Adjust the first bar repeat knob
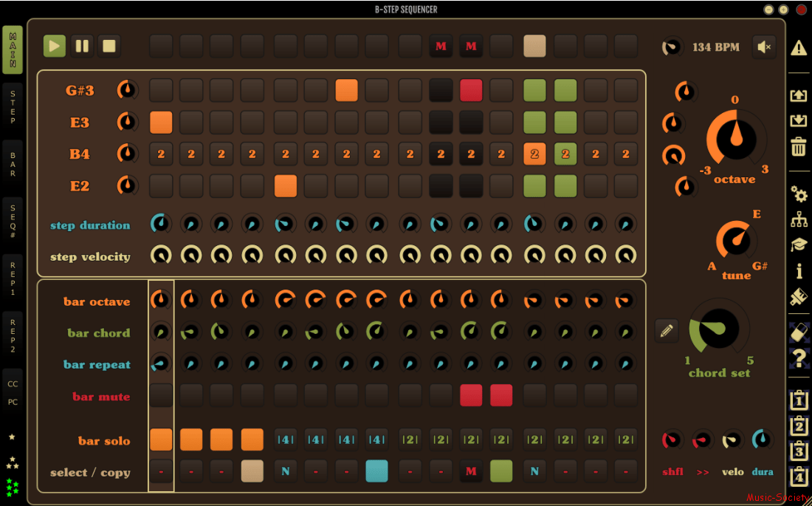Viewport: 812px width, 506px height. [161, 363]
